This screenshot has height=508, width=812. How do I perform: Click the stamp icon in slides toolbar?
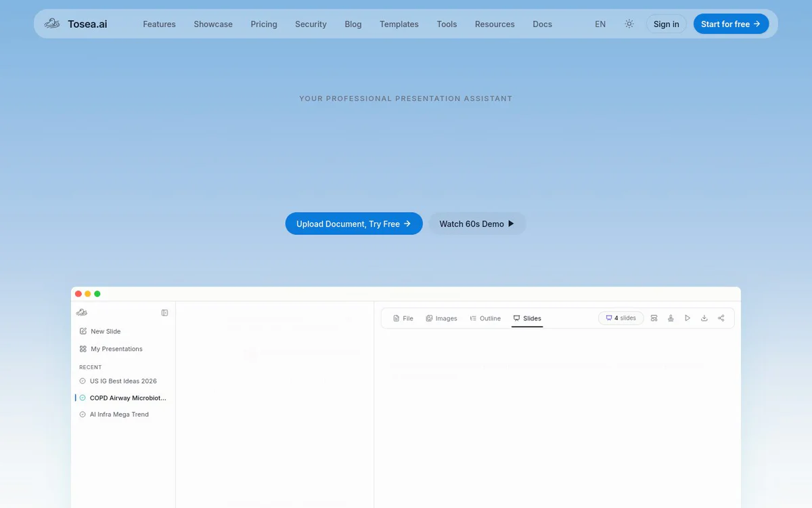[671, 318]
